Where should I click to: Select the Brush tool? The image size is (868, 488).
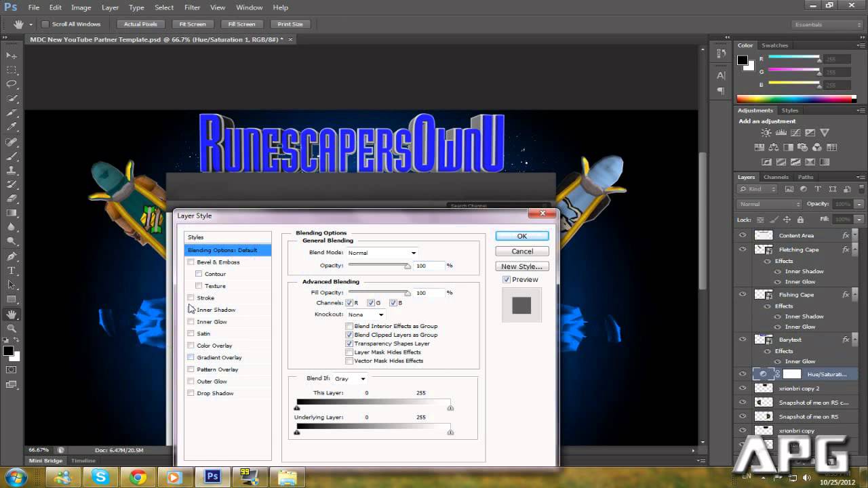[x=12, y=156]
